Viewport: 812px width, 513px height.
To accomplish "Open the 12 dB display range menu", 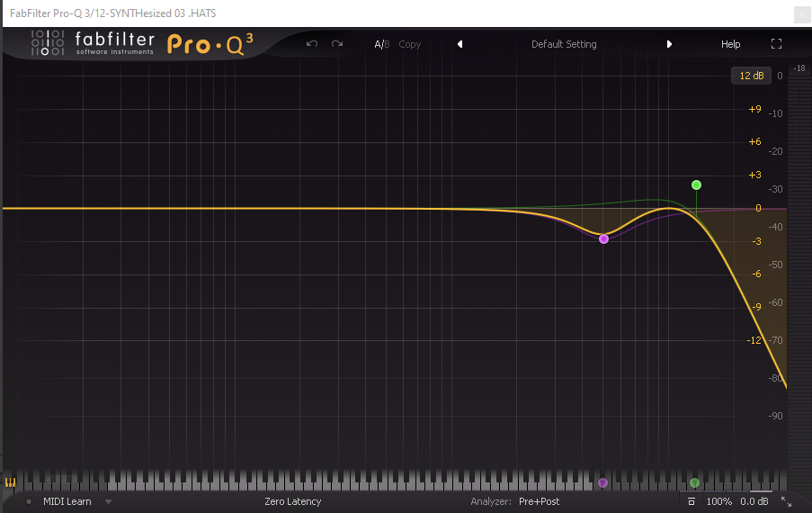I will click(x=751, y=76).
